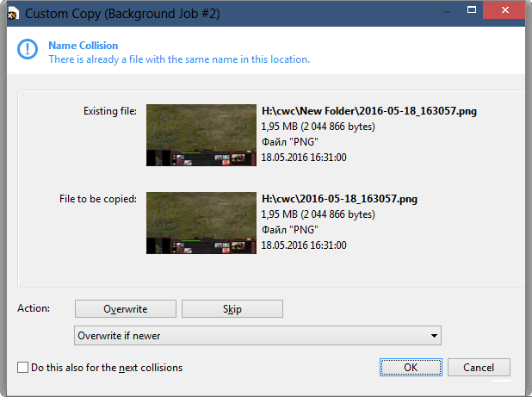Click the blue exclamation info icon
This screenshot has height=397, width=532.
(x=28, y=52)
